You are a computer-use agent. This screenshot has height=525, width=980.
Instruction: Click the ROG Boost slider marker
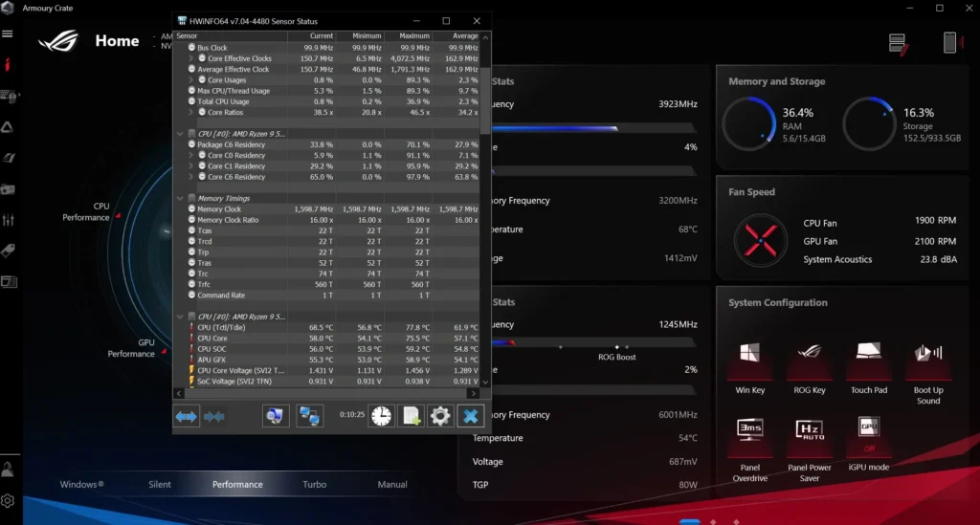click(x=617, y=347)
